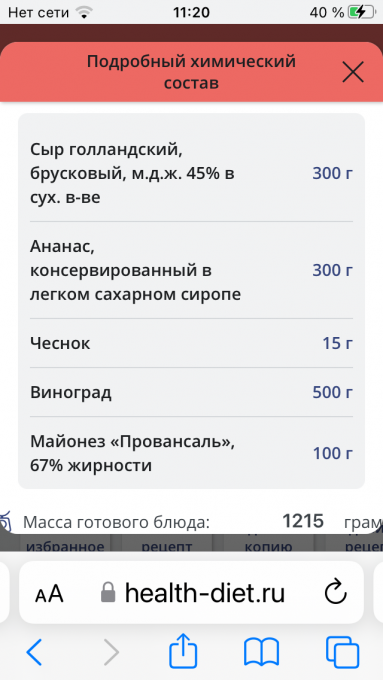The width and height of the screenshot is (383, 680).
Task: Open the Safari share sheet icon
Action: coord(183,651)
